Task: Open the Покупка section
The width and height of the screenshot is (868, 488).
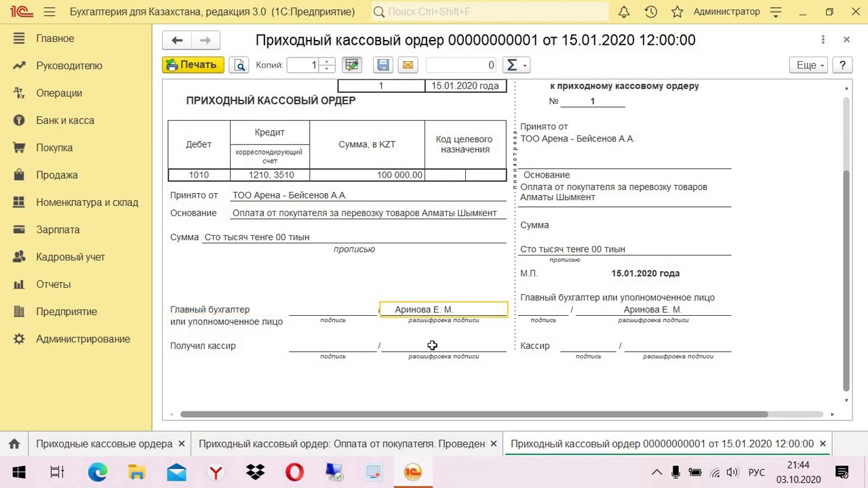Action: click(54, 148)
